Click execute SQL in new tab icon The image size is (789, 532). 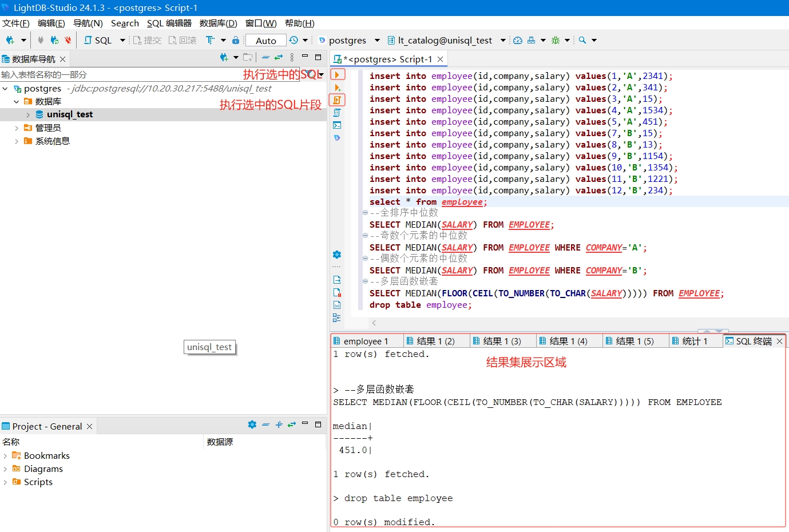(x=338, y=88)
